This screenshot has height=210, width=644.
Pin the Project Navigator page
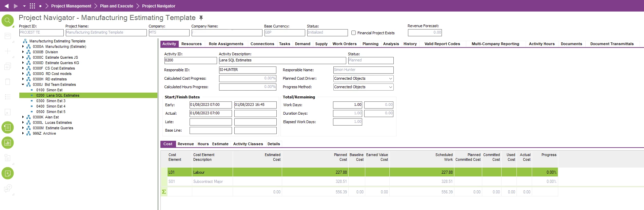(201, 18)
